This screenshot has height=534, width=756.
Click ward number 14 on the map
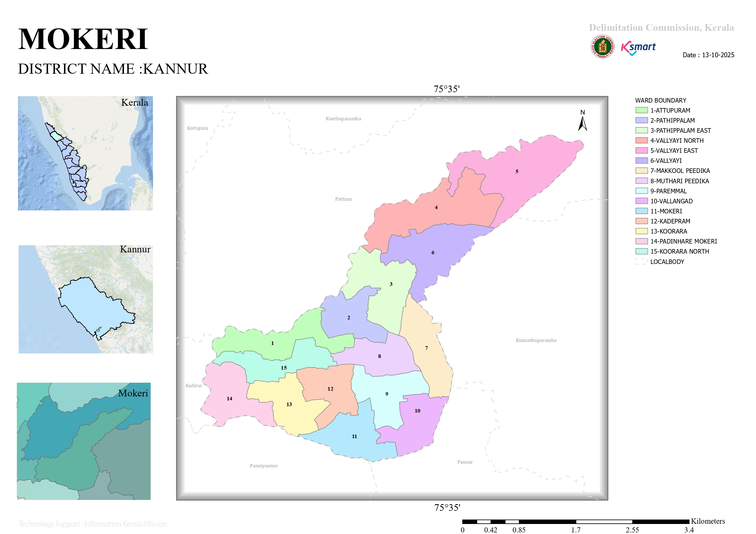tap(229, 399)
